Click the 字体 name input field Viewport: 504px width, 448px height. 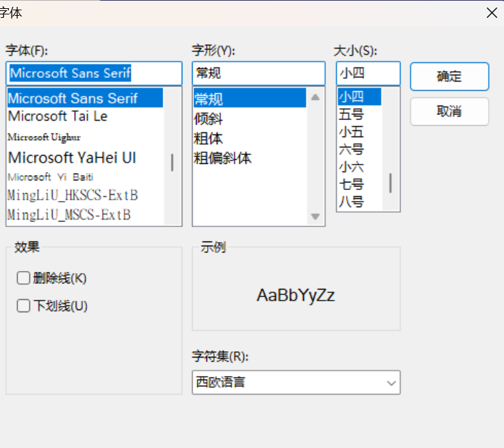94,73
